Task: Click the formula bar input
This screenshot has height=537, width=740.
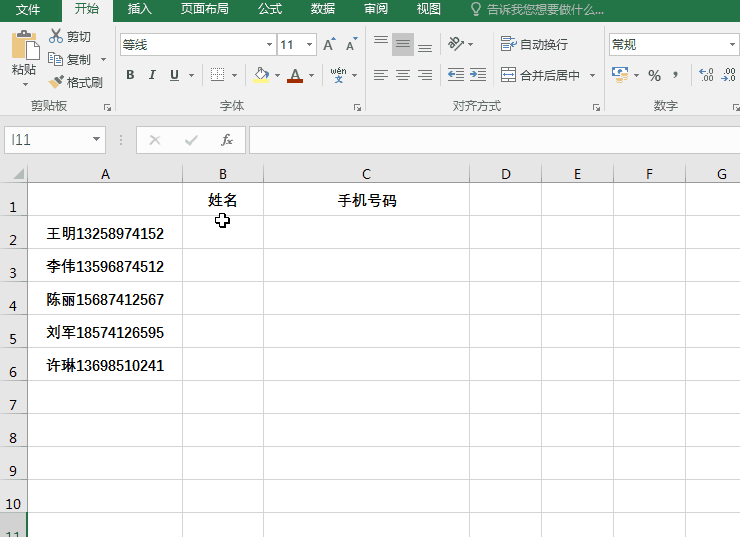Action: 495,140
